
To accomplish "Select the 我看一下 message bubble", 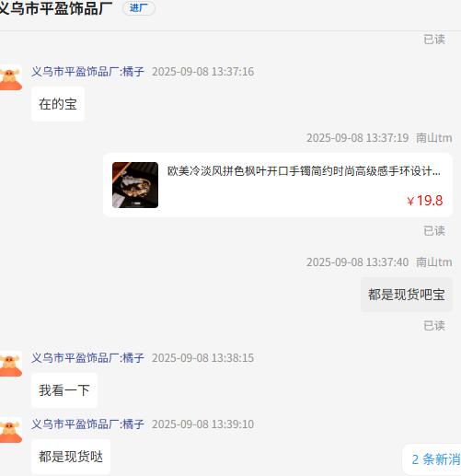I will (x=64, y=390).
